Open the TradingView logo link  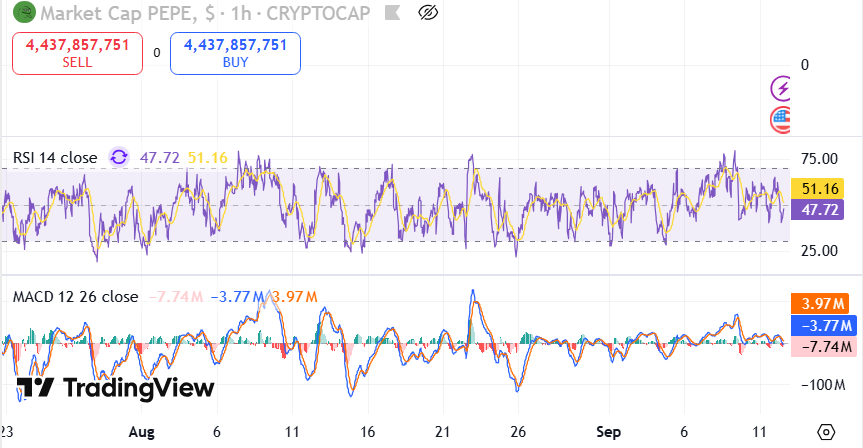[x=116, y=388]
